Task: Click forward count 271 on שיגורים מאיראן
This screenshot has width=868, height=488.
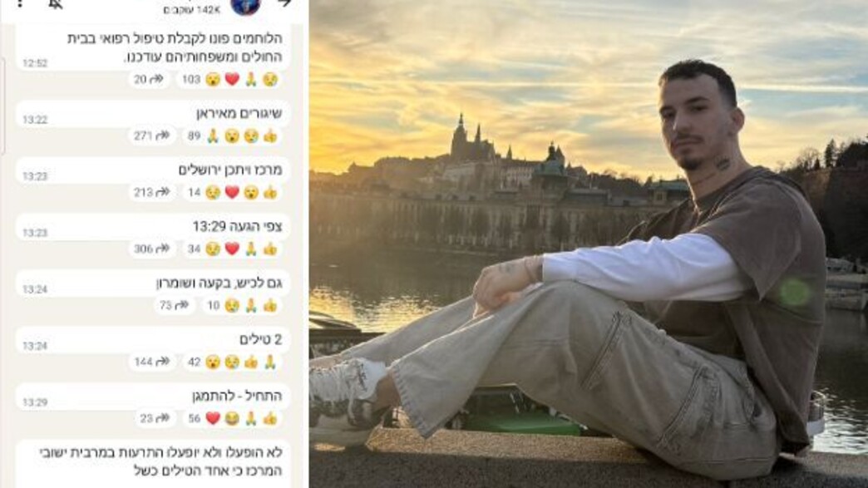Action: tap(151, 136)
